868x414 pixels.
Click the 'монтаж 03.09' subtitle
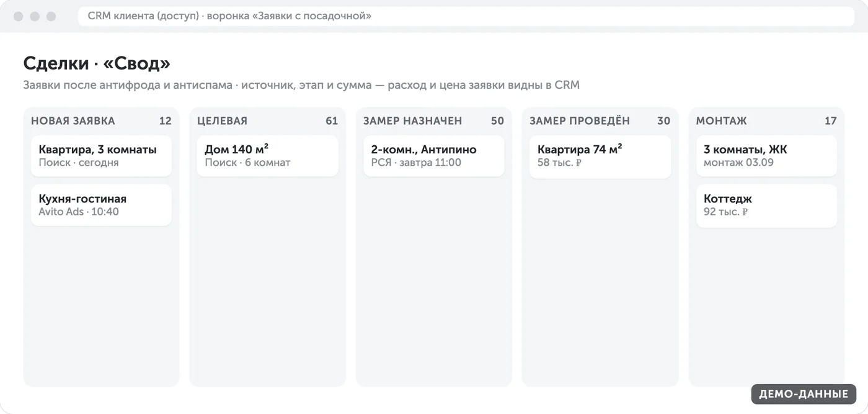click(738, 163)
